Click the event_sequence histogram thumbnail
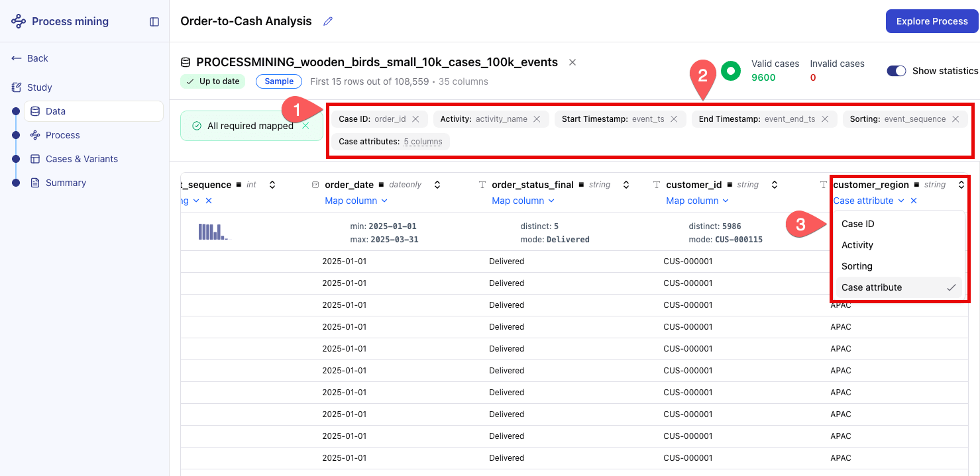 point(213,232)
